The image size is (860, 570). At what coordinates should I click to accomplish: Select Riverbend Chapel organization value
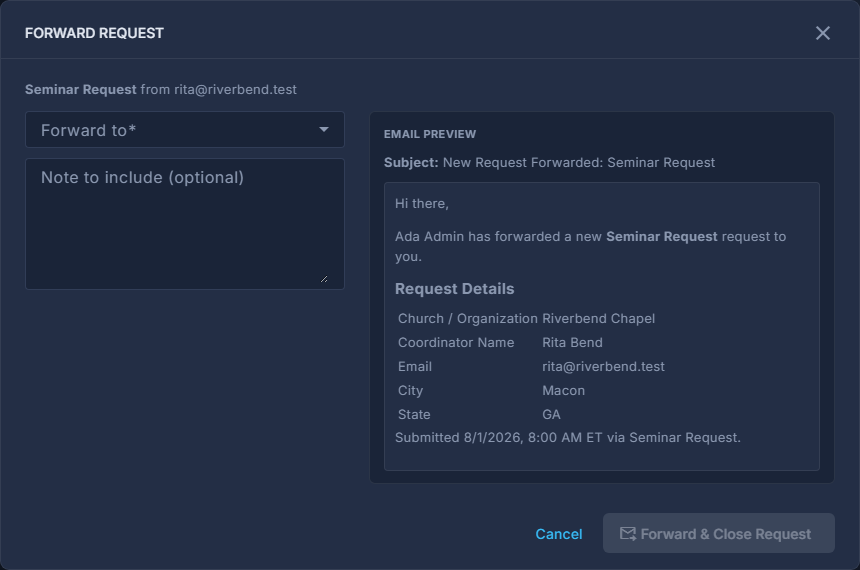pos(598,319)
